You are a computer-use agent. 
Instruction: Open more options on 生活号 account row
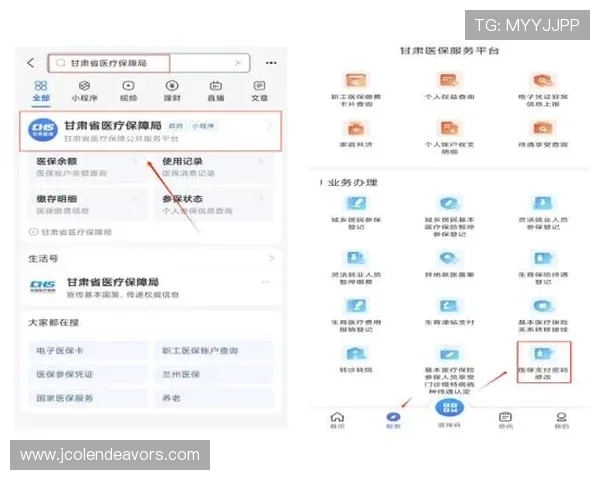[266, 282]
